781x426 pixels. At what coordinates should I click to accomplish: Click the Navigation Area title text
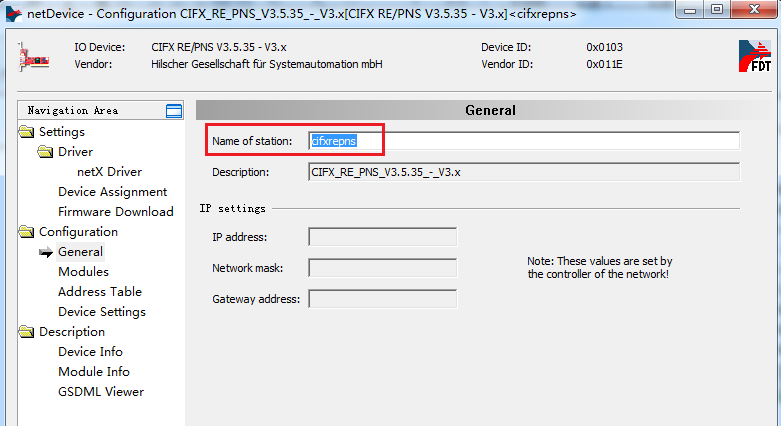73,111
